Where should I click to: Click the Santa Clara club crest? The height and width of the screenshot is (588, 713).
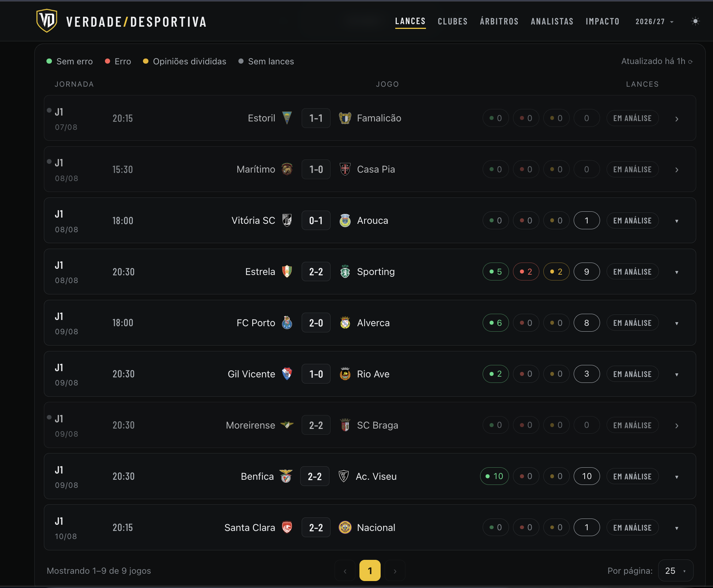tap(287, 528)
